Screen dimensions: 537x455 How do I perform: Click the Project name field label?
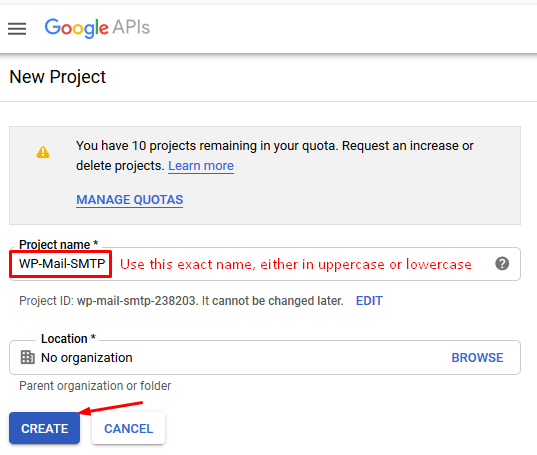(59, 244)
